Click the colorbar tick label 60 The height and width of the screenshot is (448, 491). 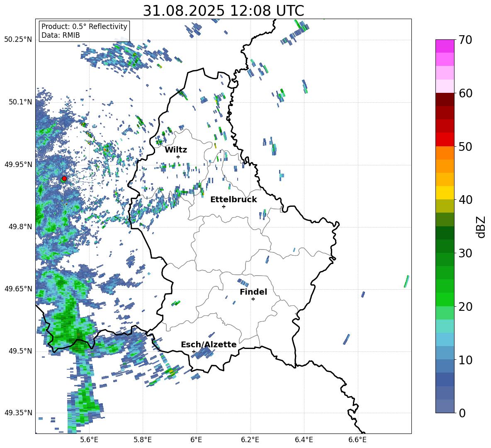pyautogui.click(x=465, y=93)
